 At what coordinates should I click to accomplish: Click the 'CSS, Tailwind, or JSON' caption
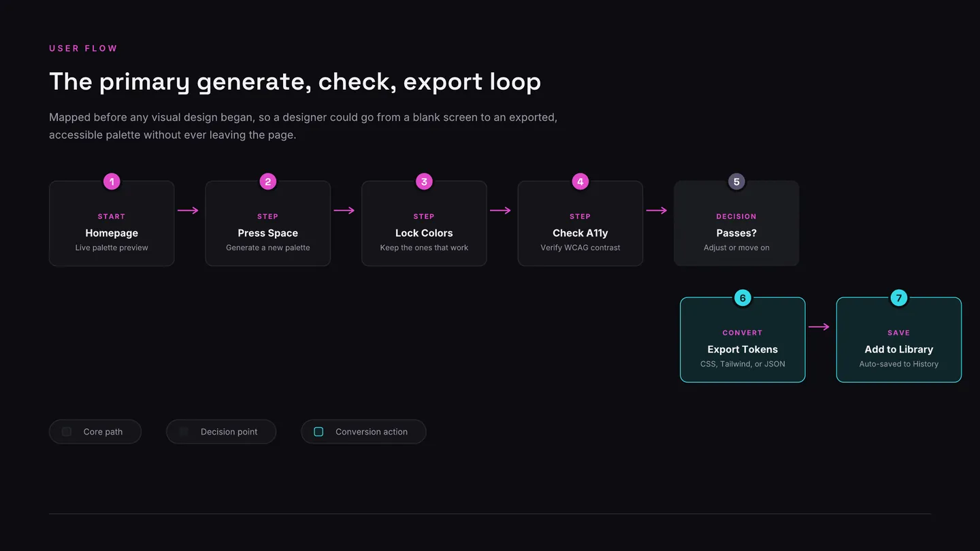742,364
